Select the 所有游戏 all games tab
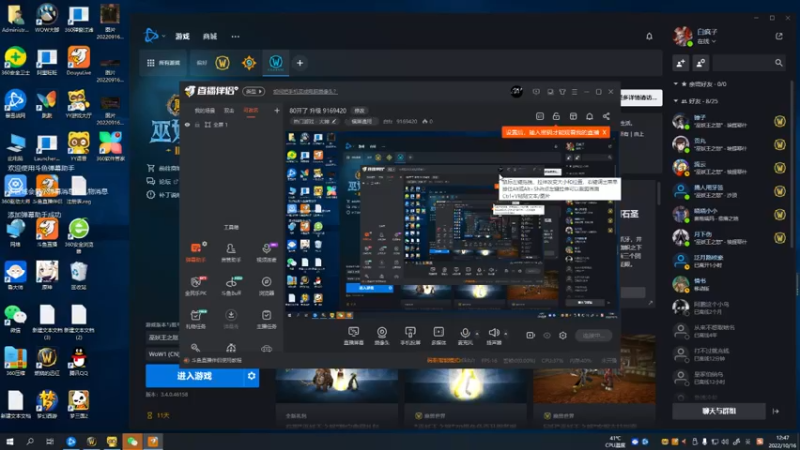This screenshot has width=800, height=450. [163, 63]
